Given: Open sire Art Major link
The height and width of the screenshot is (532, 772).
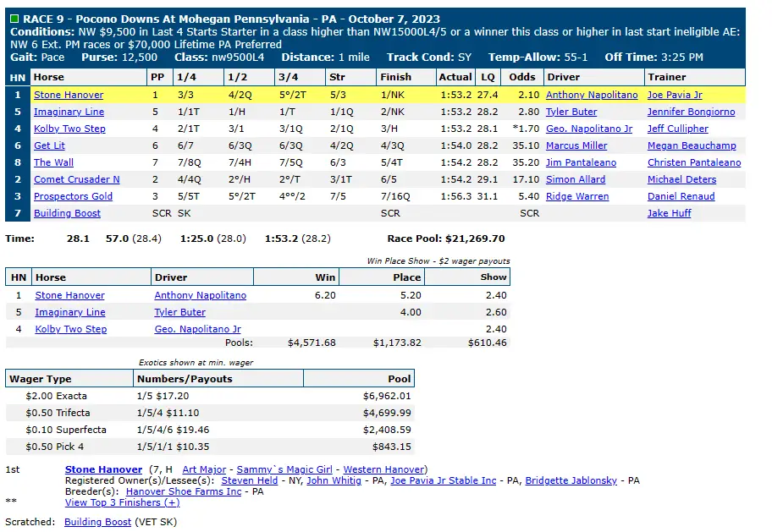Looking at the screenshot, I should 204,469.
